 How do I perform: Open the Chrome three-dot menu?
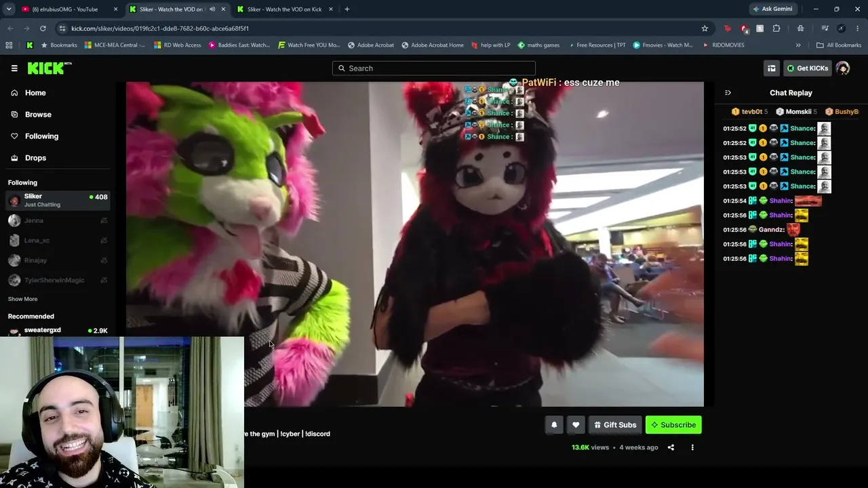pyautogui.click(x=858, y=28)
